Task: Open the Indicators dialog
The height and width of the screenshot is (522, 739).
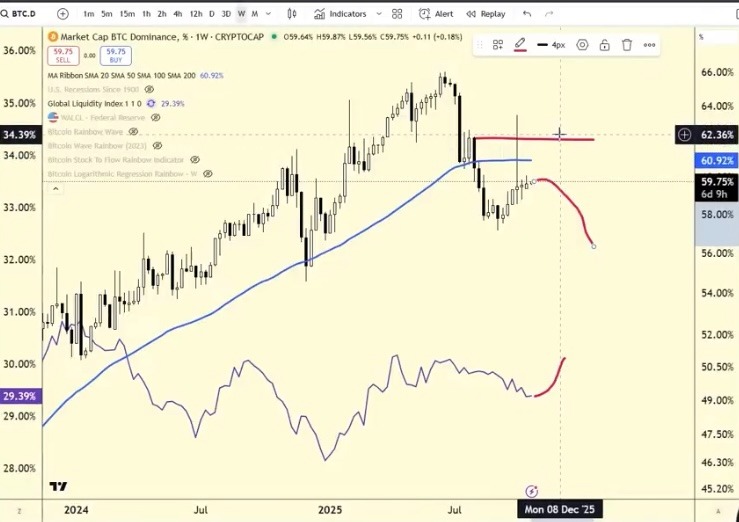Action: [x=341, y=14]
